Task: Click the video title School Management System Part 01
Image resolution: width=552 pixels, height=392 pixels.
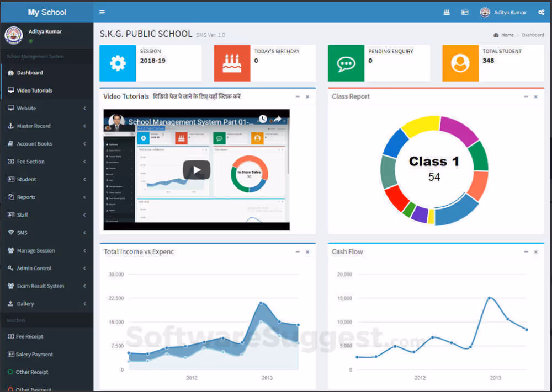Action: tap(190, 122)
